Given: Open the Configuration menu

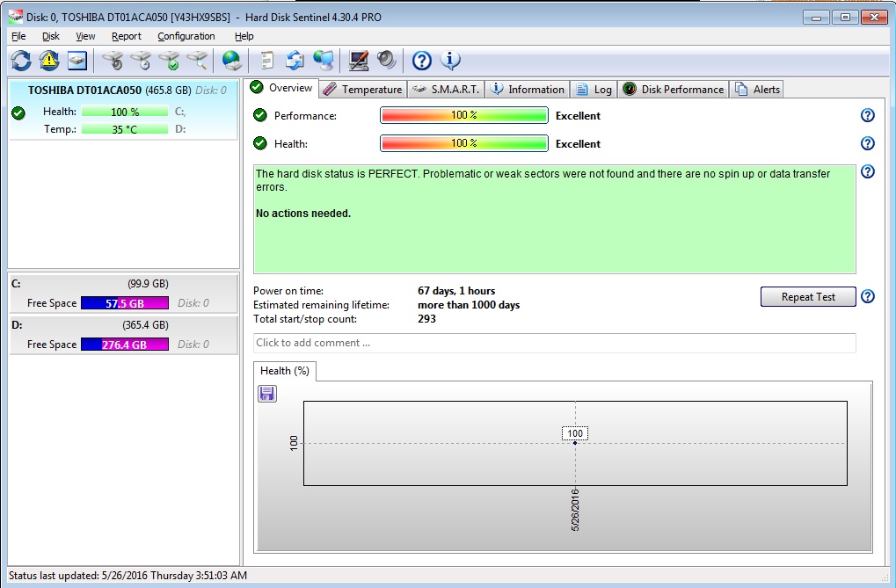Looking at the screenshot, I should click(186, 36).
